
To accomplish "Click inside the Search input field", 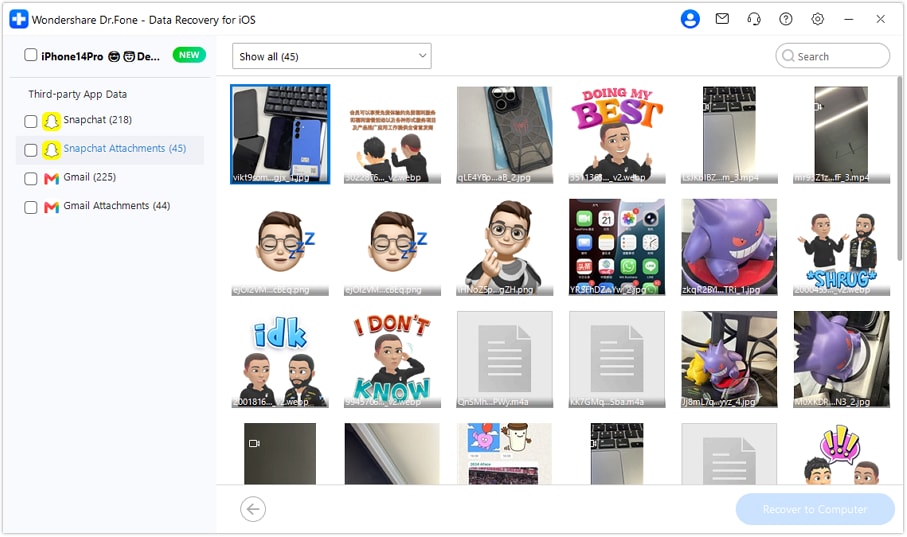I will tap(832, 56).
